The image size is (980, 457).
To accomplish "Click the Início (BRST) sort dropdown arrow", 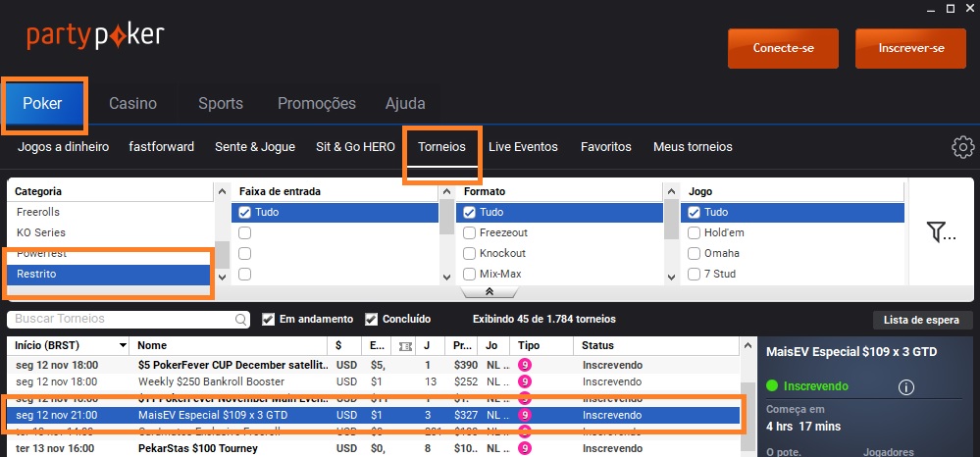I will pyautogui.click(x=123, y=346).
